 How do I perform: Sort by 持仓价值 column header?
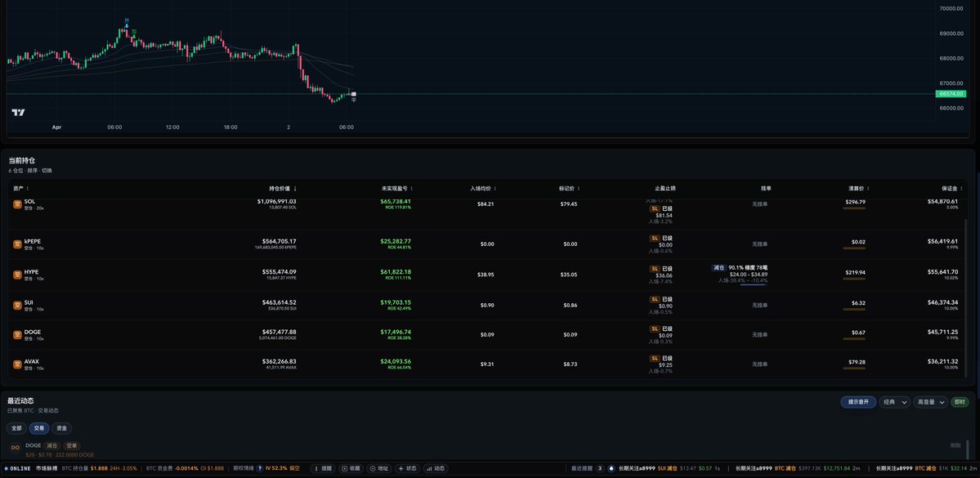tap(283, 188)
